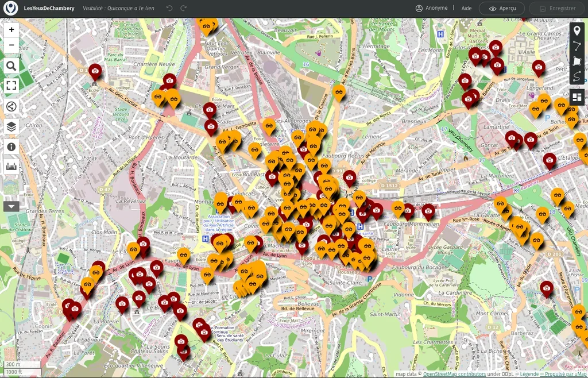Zoom in on the map
588x378 pixels.
(11, 30)
